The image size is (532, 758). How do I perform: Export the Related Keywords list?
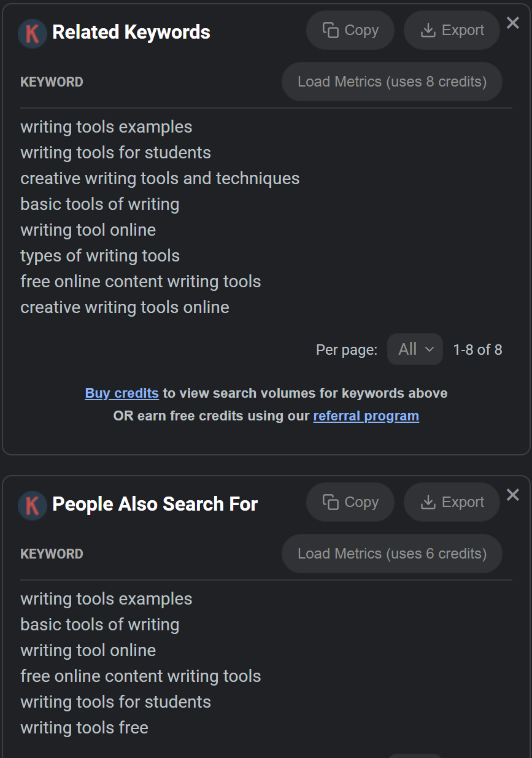(452, 30)
